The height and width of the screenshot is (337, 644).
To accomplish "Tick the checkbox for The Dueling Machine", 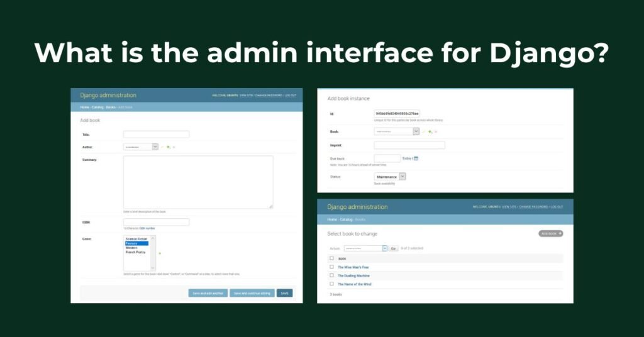I will [332, 275].
